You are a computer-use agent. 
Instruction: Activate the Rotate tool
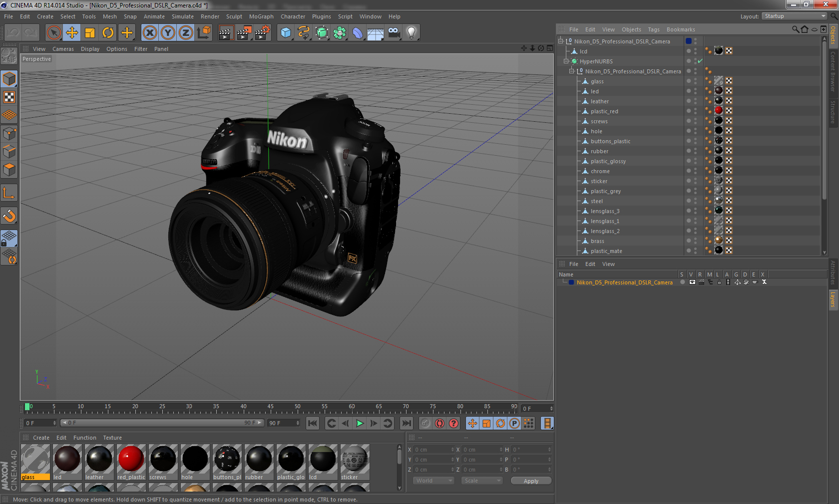click(x=108, y=33)
